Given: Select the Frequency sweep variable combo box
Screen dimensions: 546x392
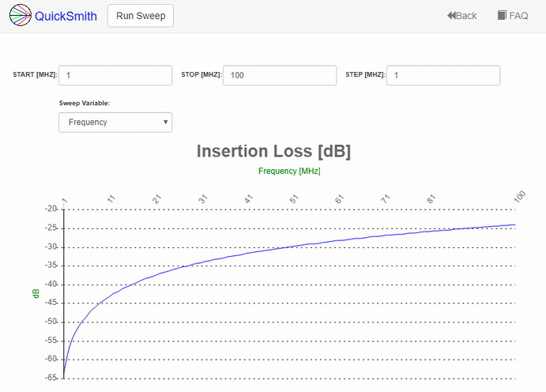Looking at the screenshot, I should pyautogui.click(x=115, y=122).
